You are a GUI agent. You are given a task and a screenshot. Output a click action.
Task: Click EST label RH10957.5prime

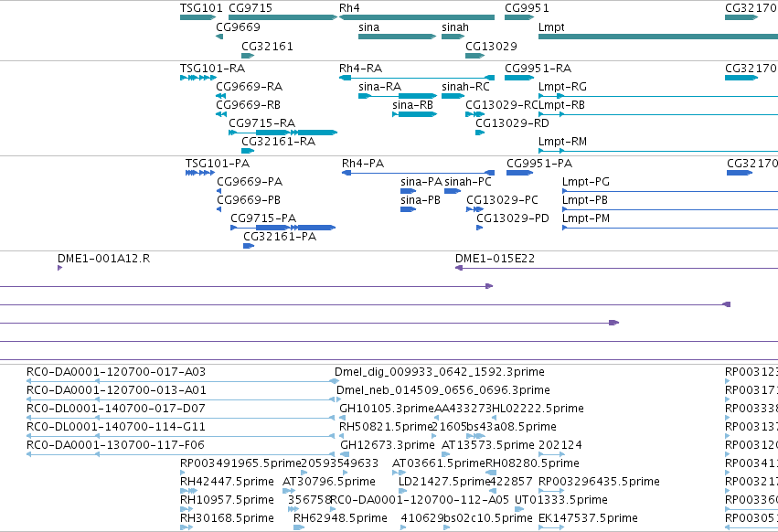(x=228, y=500)
